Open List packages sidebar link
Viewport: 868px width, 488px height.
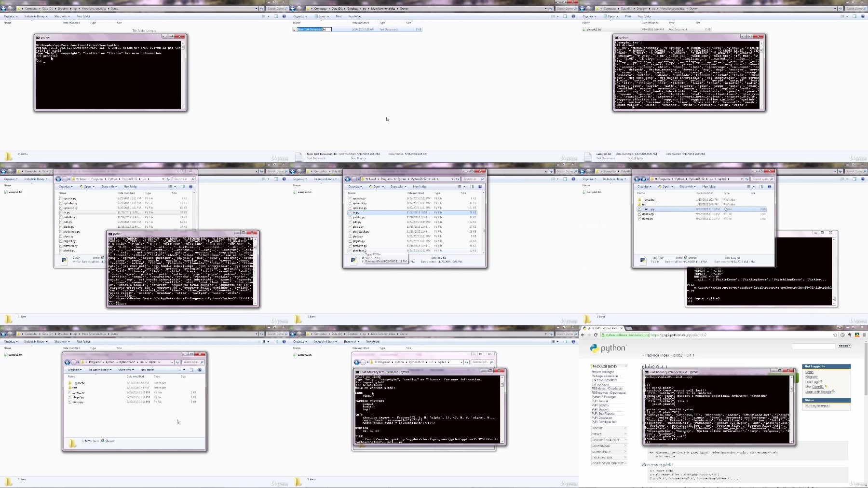click(x=600, y=384)
